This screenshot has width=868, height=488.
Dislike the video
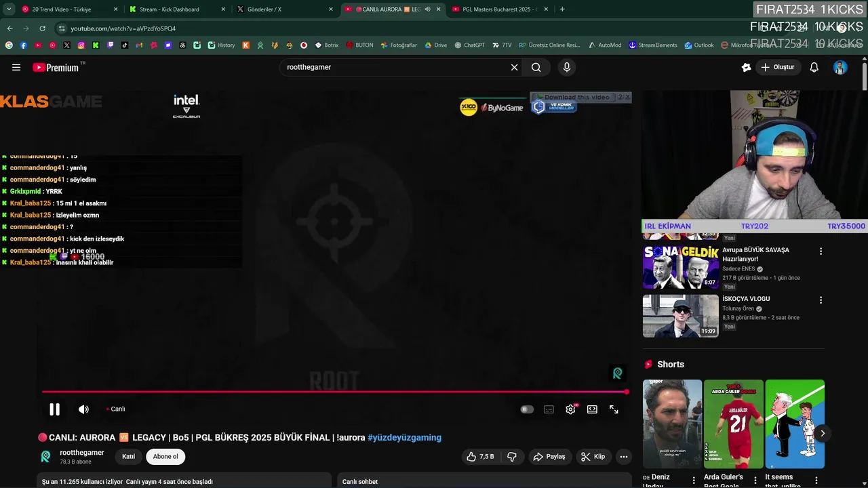click(x=512, y=457)
